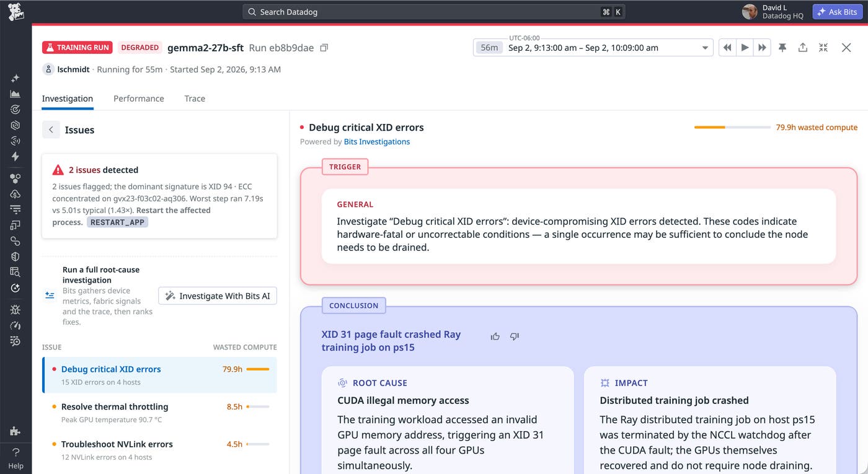
Task: Click the 8.5h wasted compute bar
Action: coord(258,407)
